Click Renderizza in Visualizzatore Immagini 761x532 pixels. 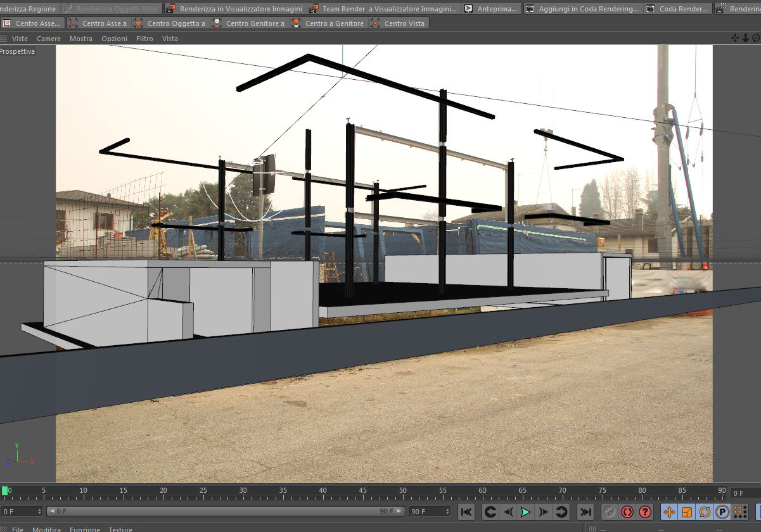[x=234, y=9]
